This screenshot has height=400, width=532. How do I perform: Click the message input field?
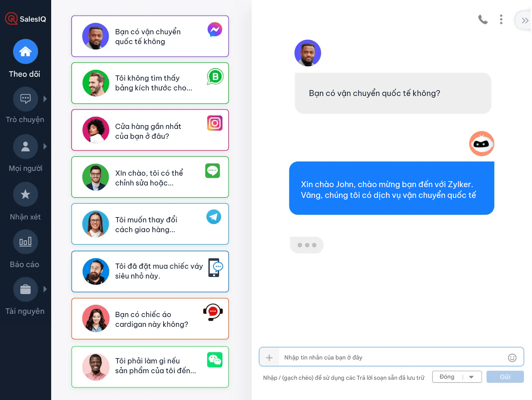tap(392, 358)
